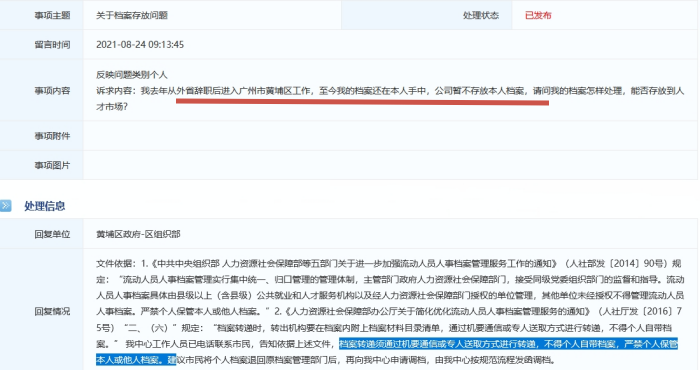This screenshot has width=700, height=370.
Task: Select the 事项主题 label cell
Action: 42,15
